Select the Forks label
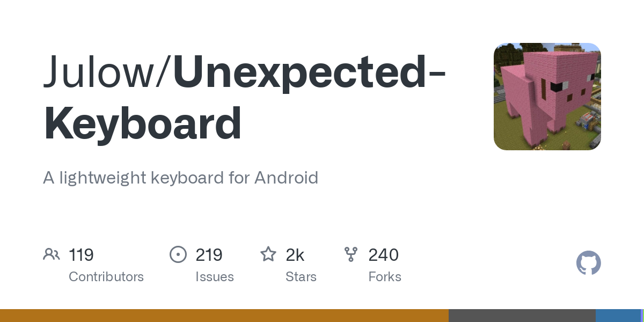The height and width of the screenshot is (322, 644). click(x=385, y=277)
